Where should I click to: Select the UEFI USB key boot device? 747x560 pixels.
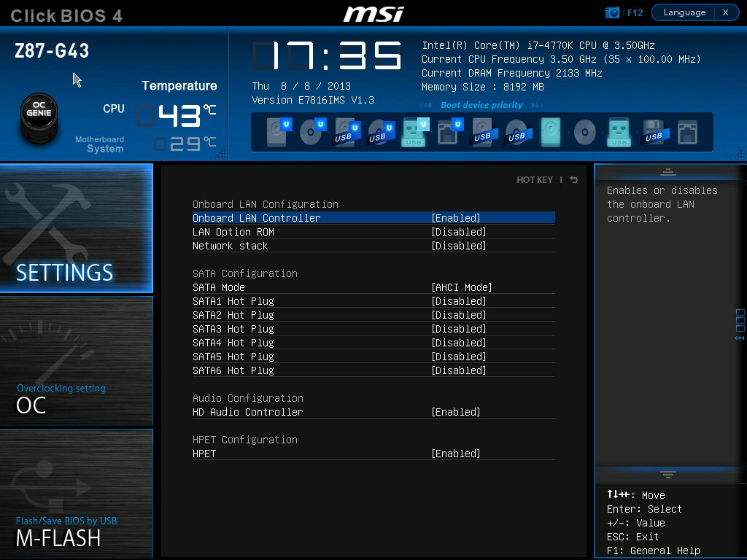point(415,132)
